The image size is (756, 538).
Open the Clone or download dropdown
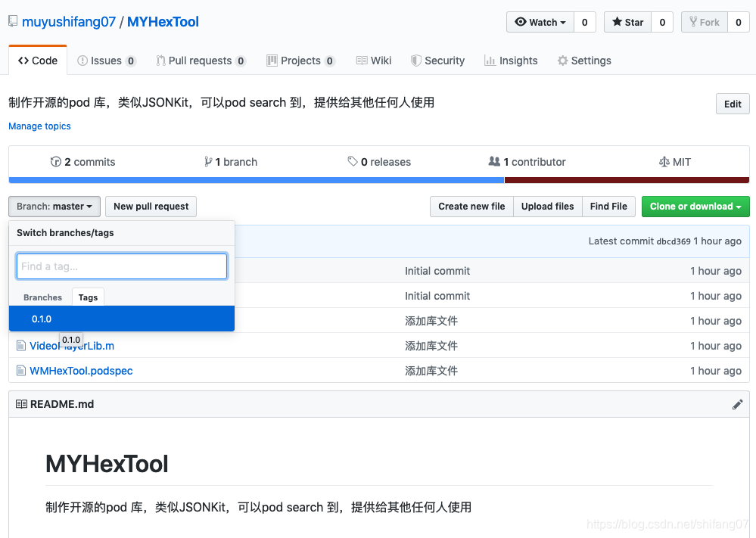click(695, 207)
